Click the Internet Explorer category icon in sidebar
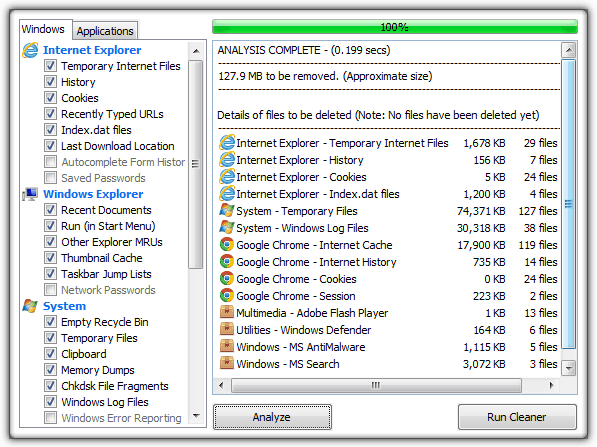This screenshot has width=597, height=447. point(30,50)
